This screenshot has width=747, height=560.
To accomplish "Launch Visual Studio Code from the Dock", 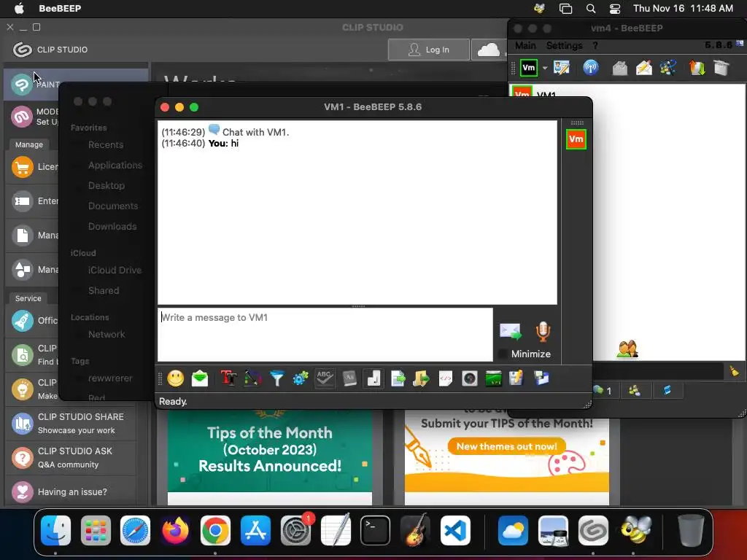I will pyautogui.click(x=455, y=531).
